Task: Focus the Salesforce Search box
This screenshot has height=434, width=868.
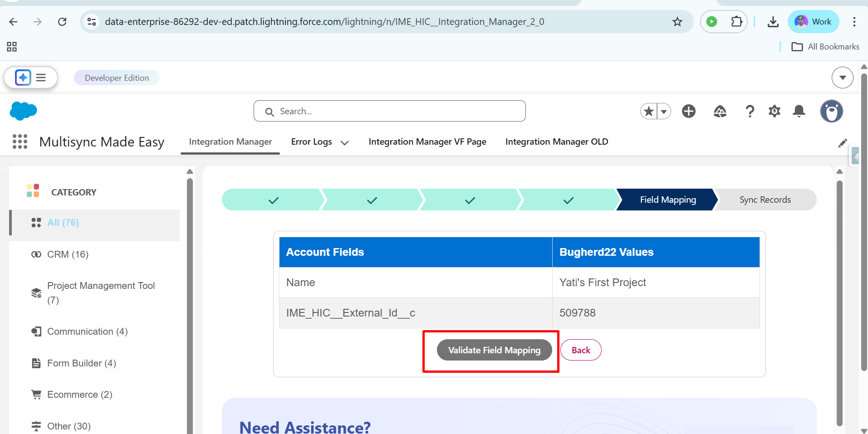Action: coord(390,111)
